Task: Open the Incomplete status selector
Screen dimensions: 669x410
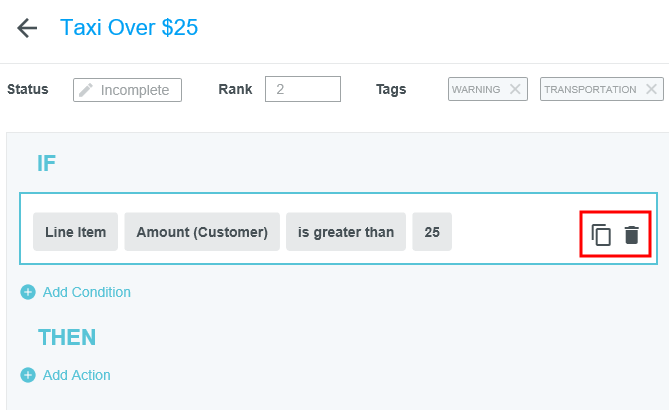Action: point(134,90)
